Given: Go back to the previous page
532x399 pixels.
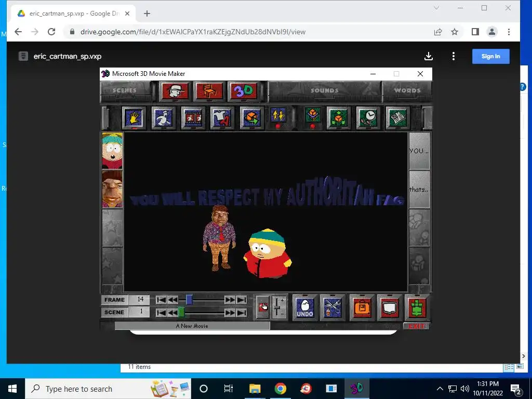Looking at the screenshot, I should [18, 32].
